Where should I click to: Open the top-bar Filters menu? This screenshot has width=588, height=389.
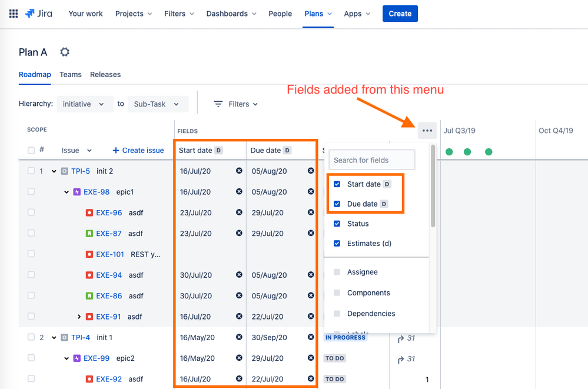179,14
